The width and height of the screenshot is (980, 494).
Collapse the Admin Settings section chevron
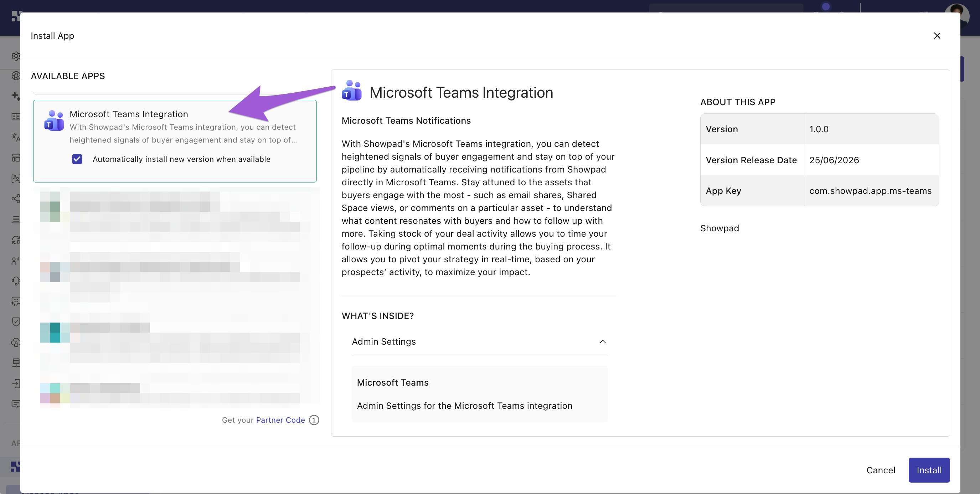(x=603, y=341)
